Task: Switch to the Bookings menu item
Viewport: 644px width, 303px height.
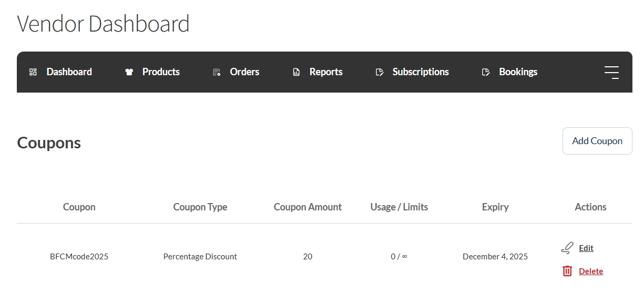Action: click(518, 72)
